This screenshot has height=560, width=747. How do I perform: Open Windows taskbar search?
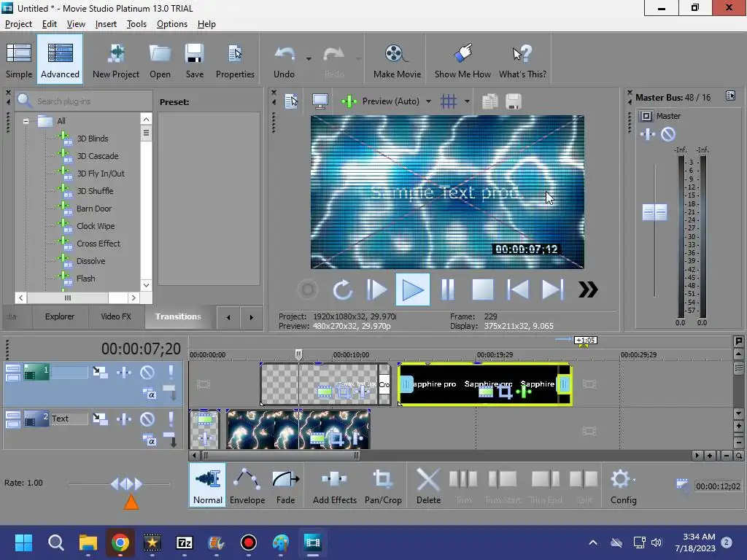coord(55,542)
